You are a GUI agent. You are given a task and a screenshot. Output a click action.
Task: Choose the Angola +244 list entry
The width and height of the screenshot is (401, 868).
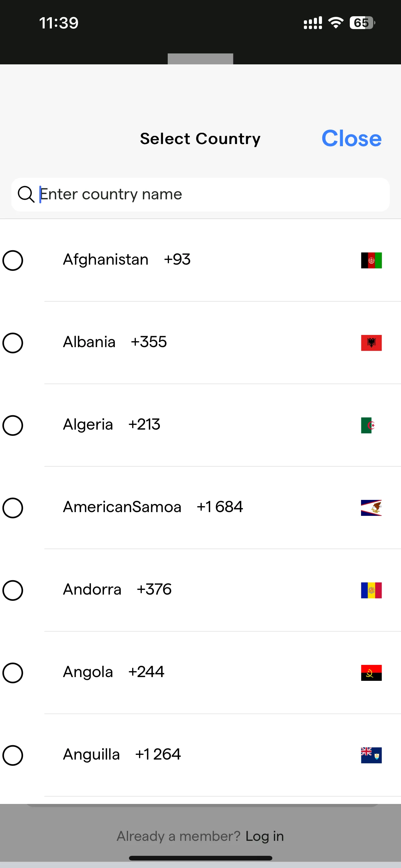200,673
